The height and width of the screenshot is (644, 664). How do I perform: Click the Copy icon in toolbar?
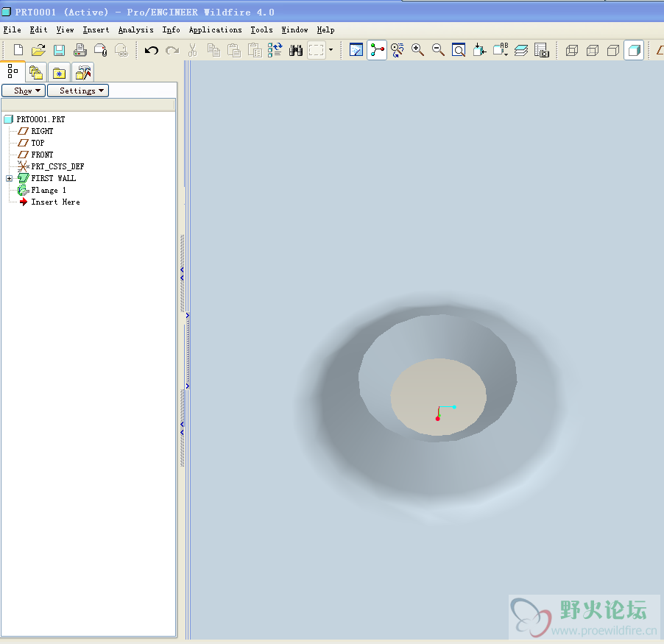pyautogui.click(x=213, y=50)
